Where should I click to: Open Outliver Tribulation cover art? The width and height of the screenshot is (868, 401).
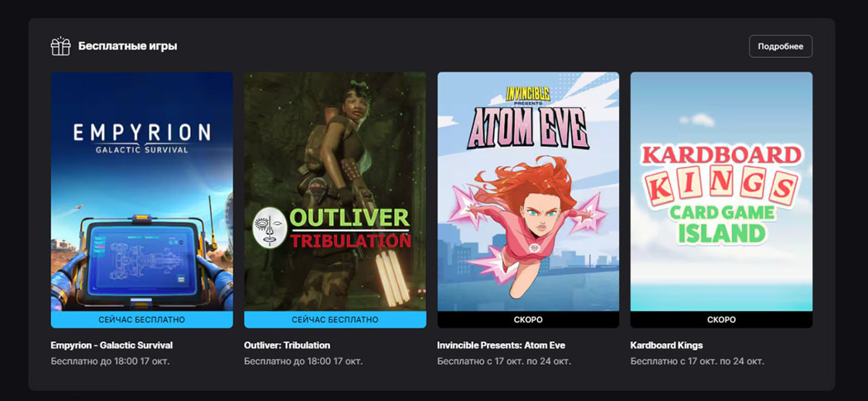coord(335,191)
